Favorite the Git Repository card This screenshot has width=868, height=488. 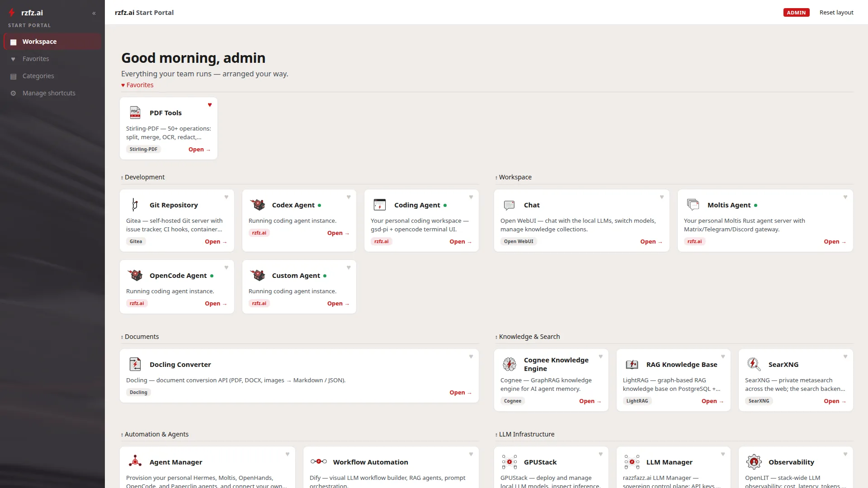point(226,197)
